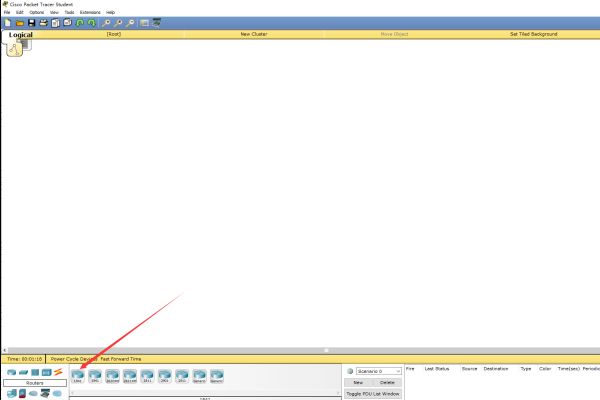Image resolution: width=600 pixels, height=400 pixels.
Task: Click the workspace scrollbar left arrow
Action: point(5,350)
